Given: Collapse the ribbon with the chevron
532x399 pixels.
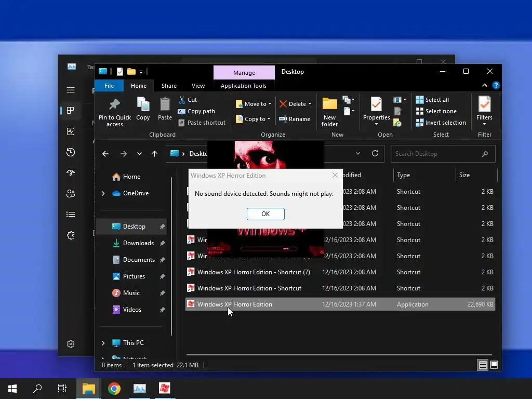Looking at the screenshot, I should click(x=485, y=86).
